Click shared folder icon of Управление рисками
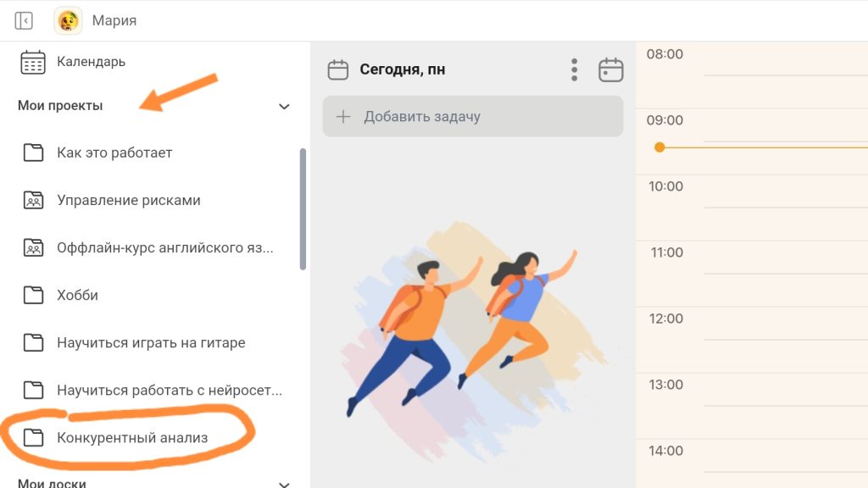Viewport: 868px width, 488px height. [x=33, y=200]
